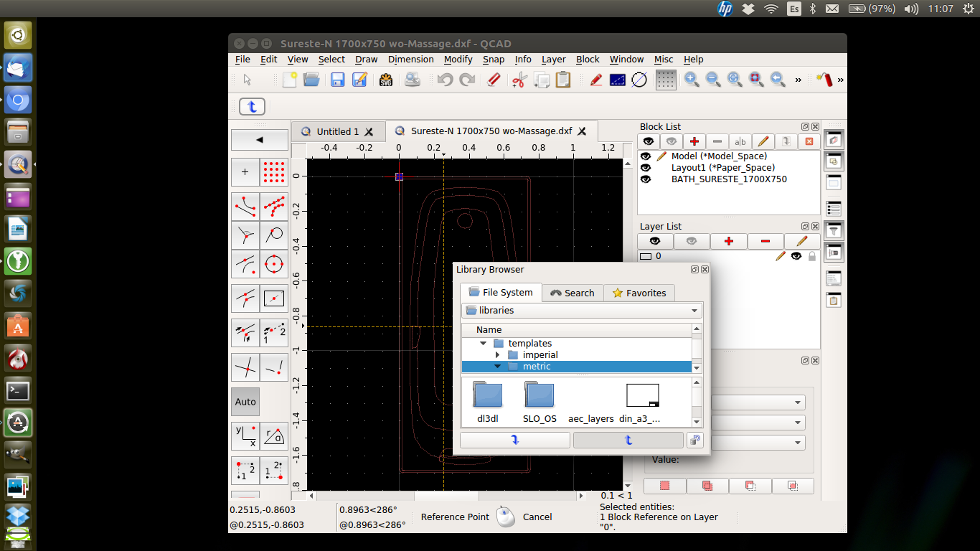
Task: Click the dynamite Explode tool icon
Action: click(x=824, y=80)
